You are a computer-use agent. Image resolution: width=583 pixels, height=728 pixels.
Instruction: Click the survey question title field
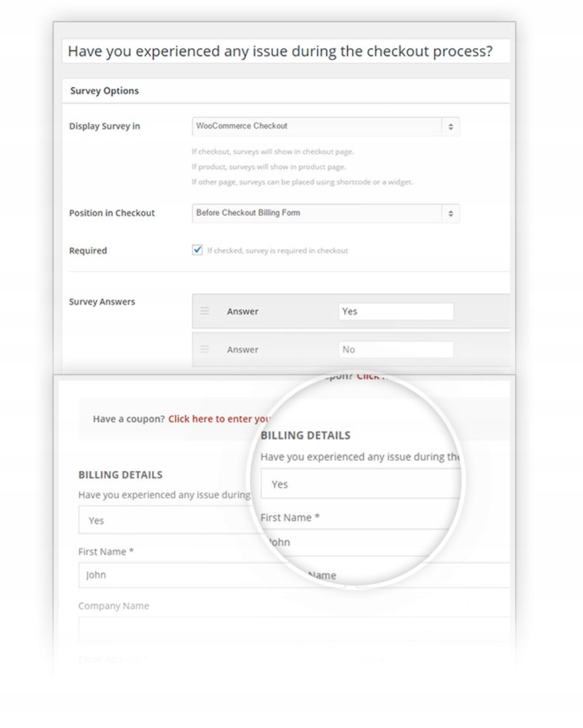coord(286,52)
